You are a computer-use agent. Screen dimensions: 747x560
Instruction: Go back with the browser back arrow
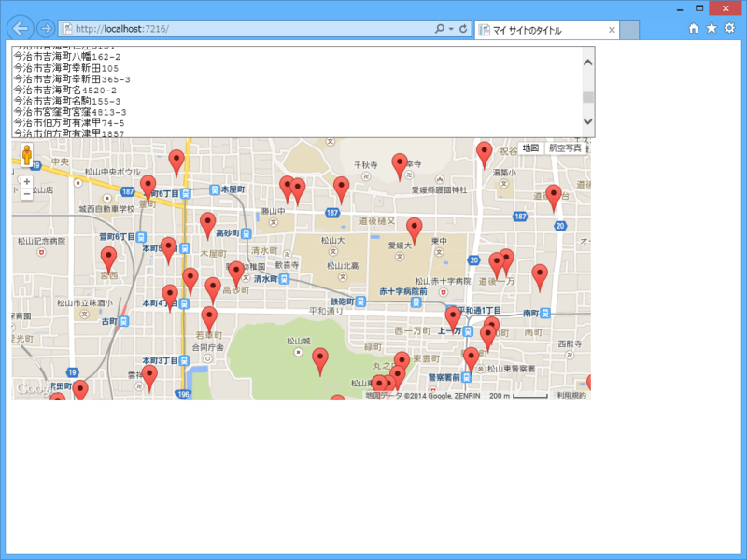click(x=20, y=29)
